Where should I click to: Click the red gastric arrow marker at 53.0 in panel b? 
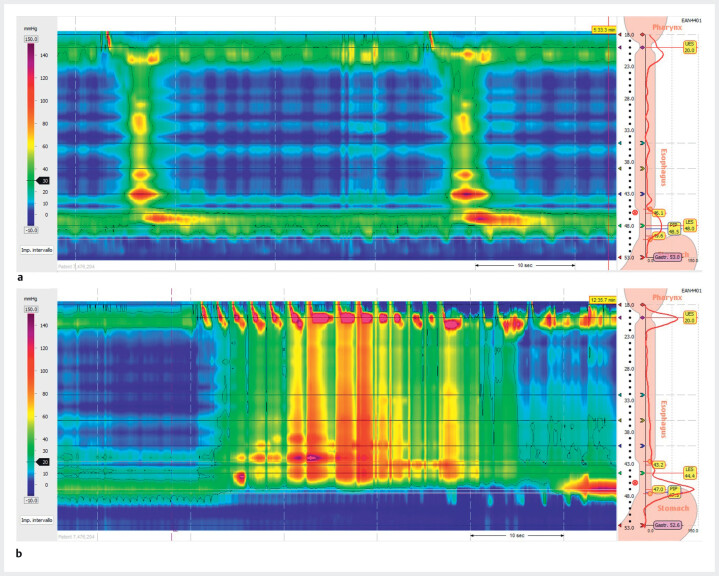pos(642,526)
